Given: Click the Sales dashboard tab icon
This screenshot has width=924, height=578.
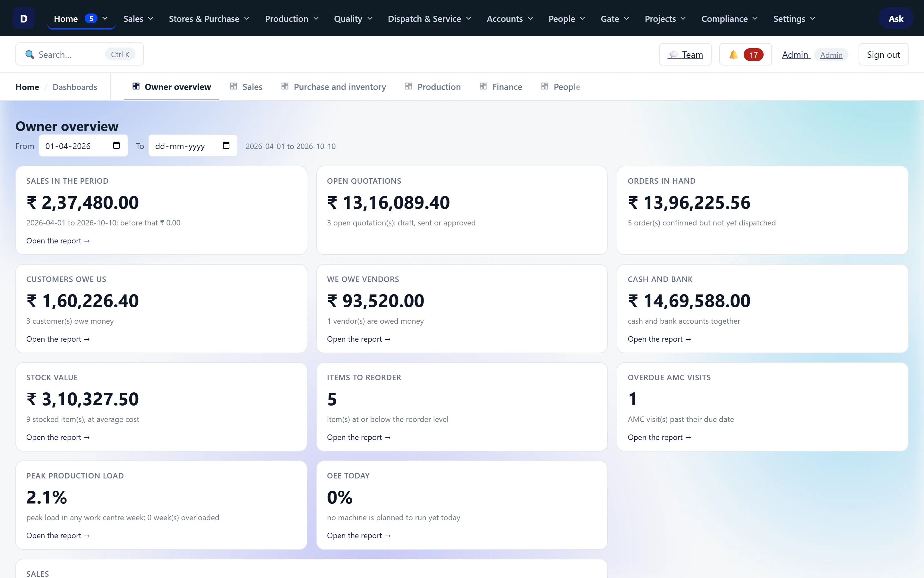Looking at the screenshot, I should [234, 86].
